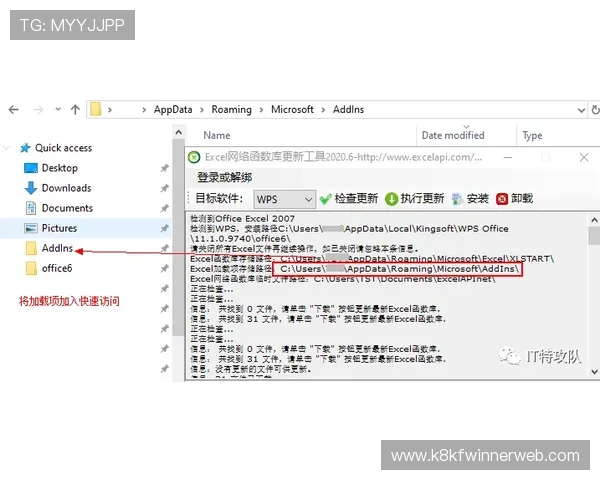Go back in File Explorer

[13, 110]
